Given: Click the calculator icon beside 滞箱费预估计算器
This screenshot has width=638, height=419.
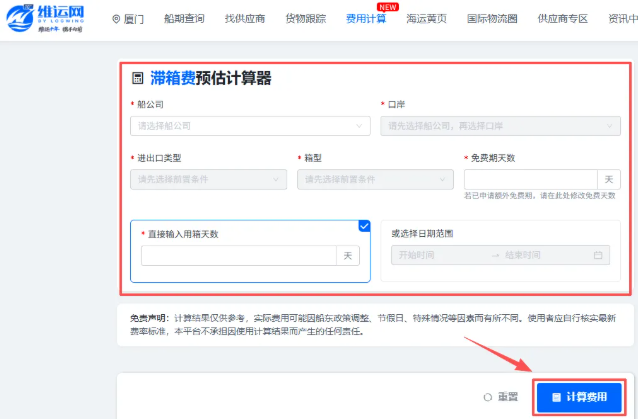Looking at the screenshot, I should (x=137, y=78).
